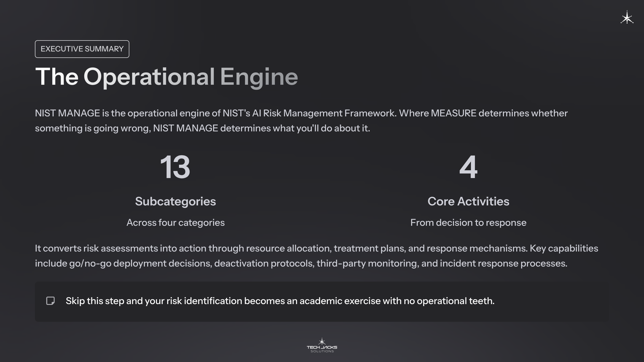Click 'From decision to response' caption
644x362 pixels.
pos(468,223)
